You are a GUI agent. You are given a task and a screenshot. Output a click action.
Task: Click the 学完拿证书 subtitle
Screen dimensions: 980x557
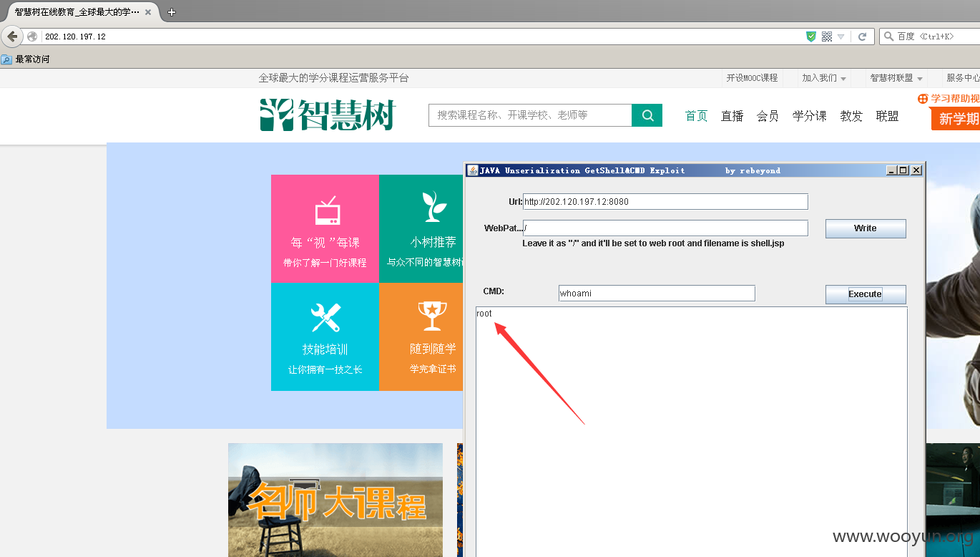[x=433, y=369]
